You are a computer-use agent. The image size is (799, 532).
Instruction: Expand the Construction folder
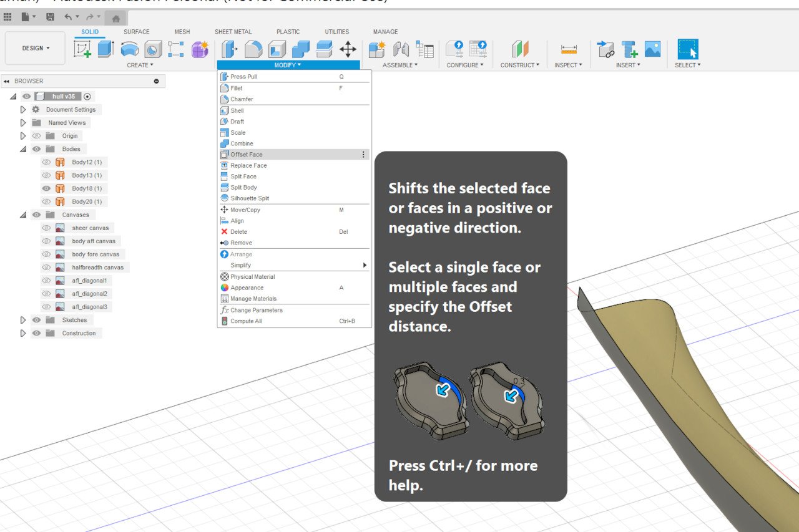pos(23,333)
